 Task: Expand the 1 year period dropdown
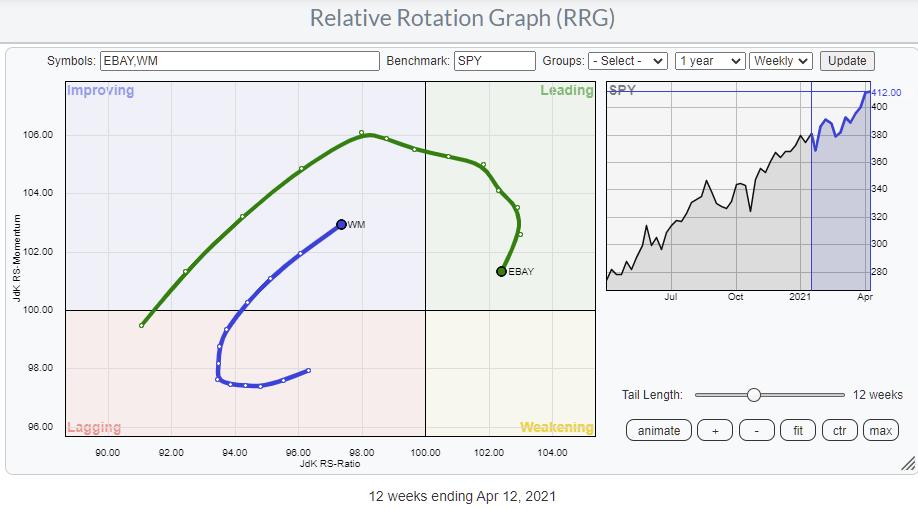[x=709, y=61]
